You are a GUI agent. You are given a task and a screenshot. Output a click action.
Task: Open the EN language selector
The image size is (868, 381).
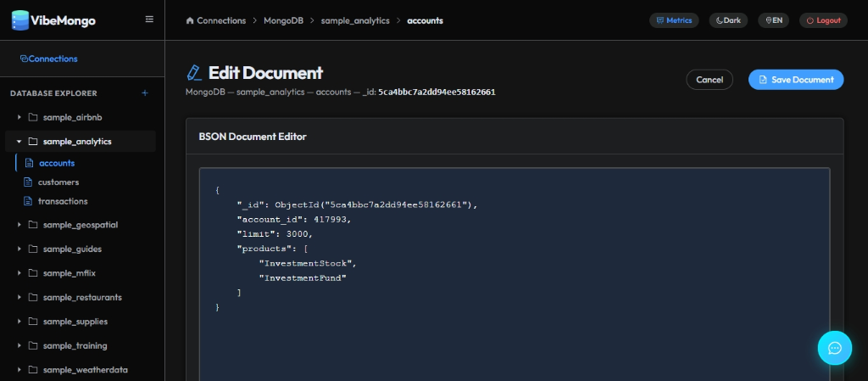point(773,20)
